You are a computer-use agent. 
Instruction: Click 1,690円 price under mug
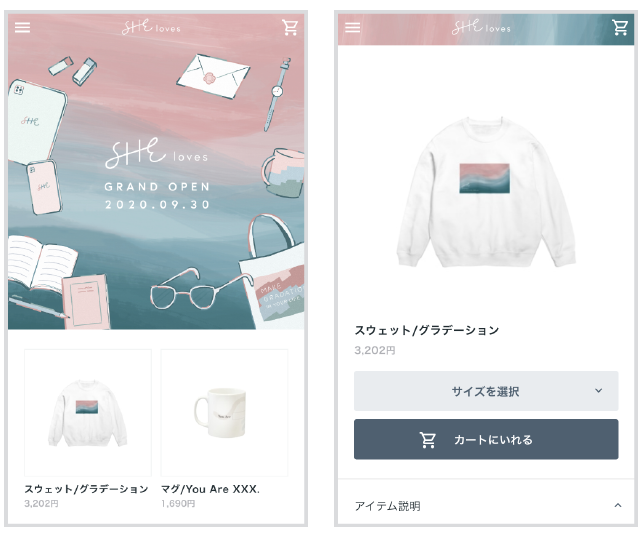(178, 504)
